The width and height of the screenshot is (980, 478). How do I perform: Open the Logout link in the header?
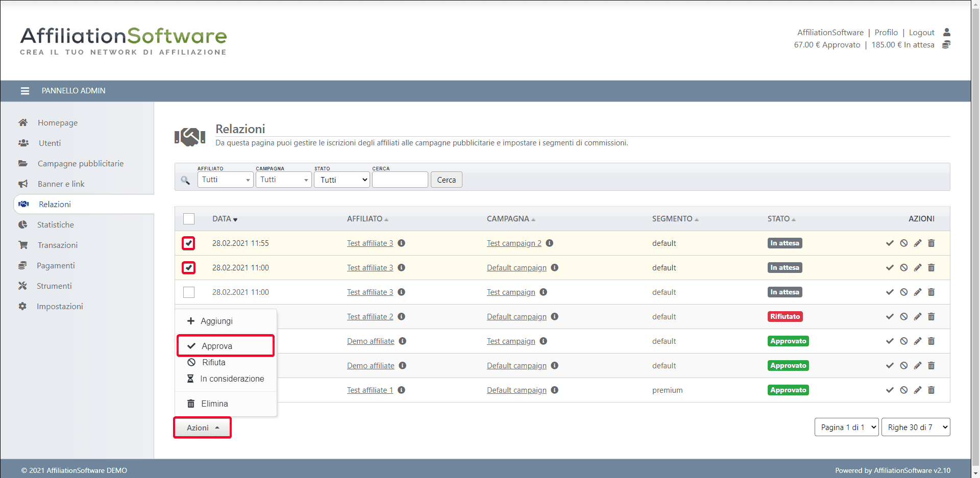(921, 33)
